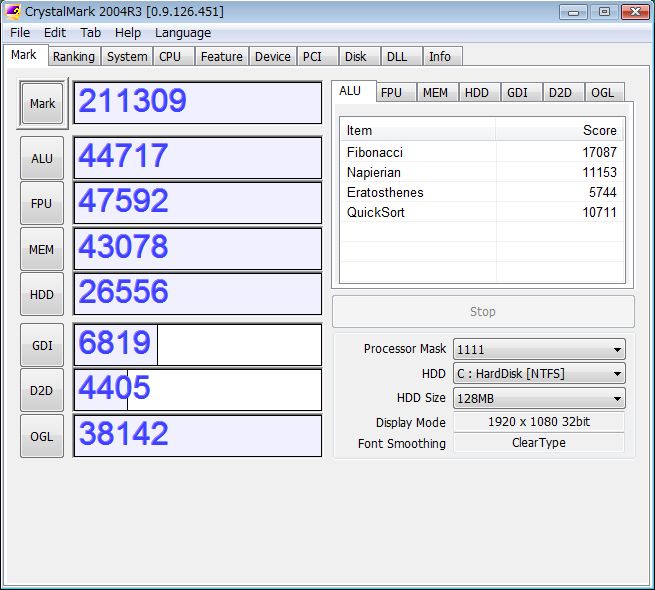Show the HDD results sub-tab

click(479, 92)
